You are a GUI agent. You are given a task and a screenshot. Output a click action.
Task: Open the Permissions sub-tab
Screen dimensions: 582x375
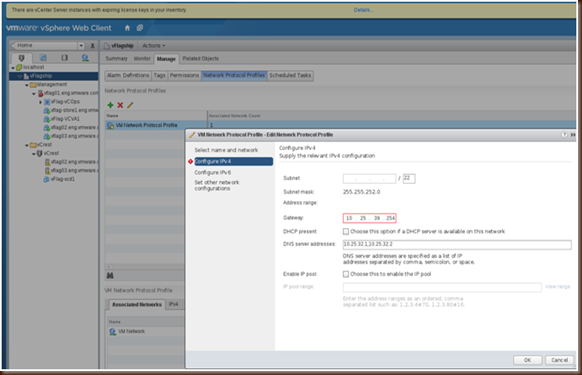[x=184, y=75]
